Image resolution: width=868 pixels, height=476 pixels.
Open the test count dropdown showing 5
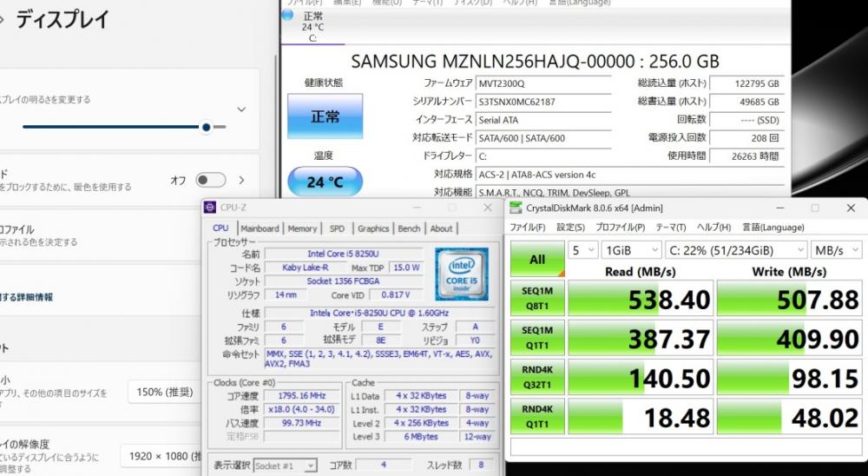pyautogui.click(x=583, y=250)
